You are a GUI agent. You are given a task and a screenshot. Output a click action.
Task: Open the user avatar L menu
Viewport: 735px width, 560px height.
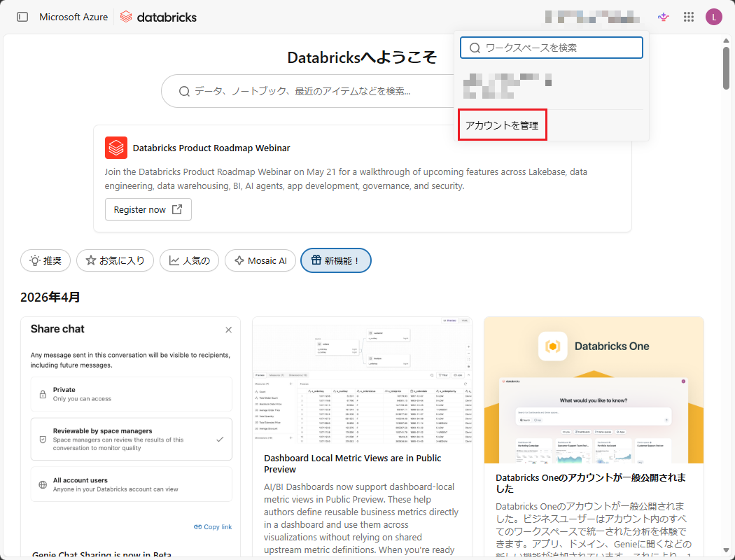click(x=713, y=17)
